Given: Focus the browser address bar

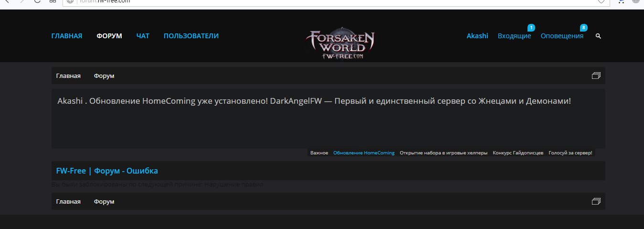Looking at the screenshot, I should pos(334,2).
